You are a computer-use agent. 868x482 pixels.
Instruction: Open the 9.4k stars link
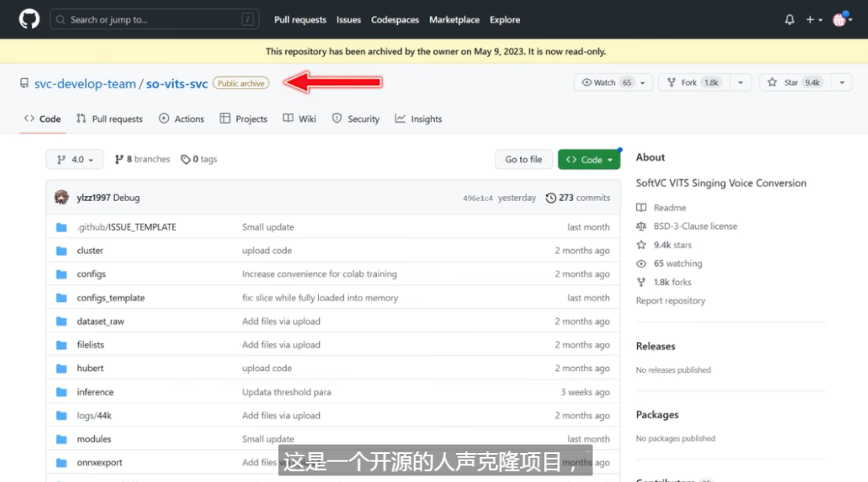(x=665, y=244)
